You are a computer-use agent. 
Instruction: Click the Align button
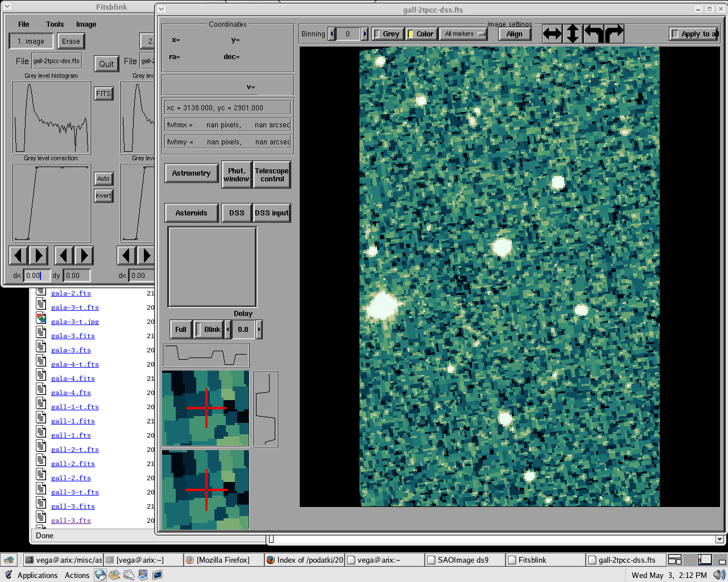pyautogui.click(x=515, y=34)
